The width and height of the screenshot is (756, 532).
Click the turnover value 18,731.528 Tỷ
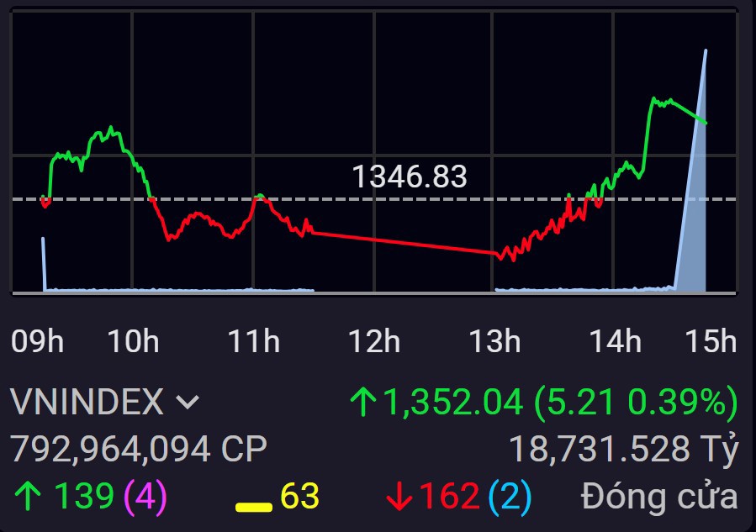coord(624,449)
